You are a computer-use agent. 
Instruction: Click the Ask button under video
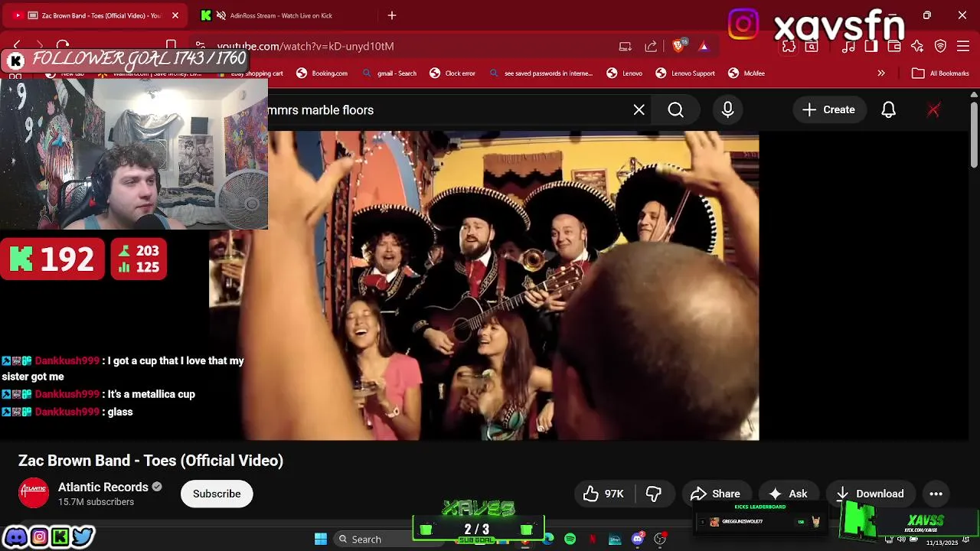click(788, 494)
